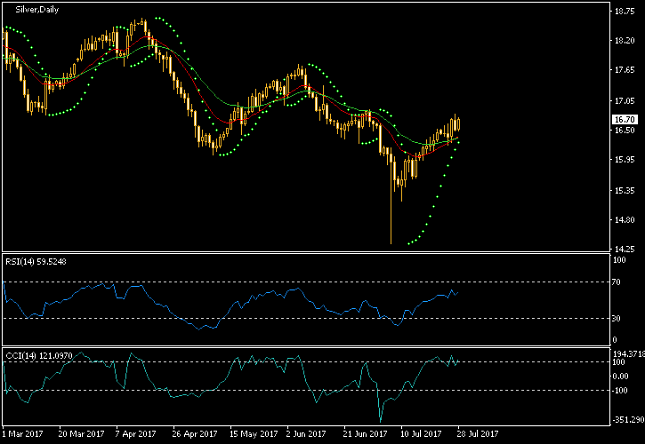Click the 15.35 price axis label
This screenshot has height=444, width=645.
tap(624, 191)
